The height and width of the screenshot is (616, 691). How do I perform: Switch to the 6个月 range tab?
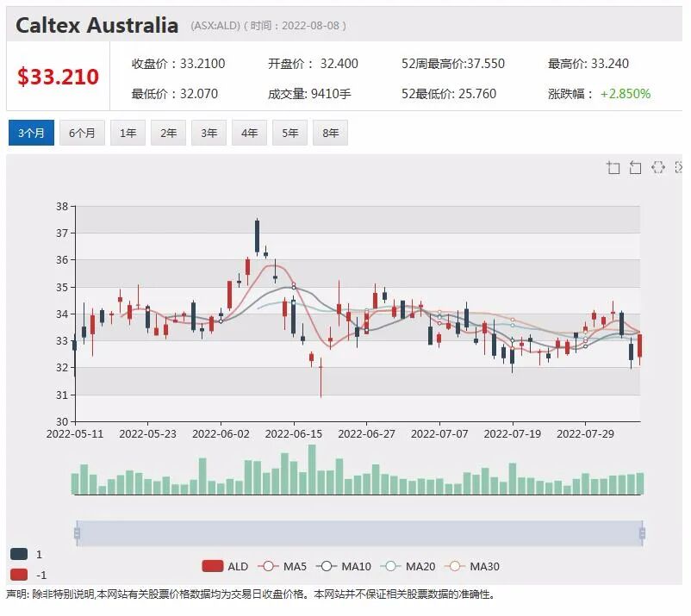pyautogui.click(x=83, y=133)
